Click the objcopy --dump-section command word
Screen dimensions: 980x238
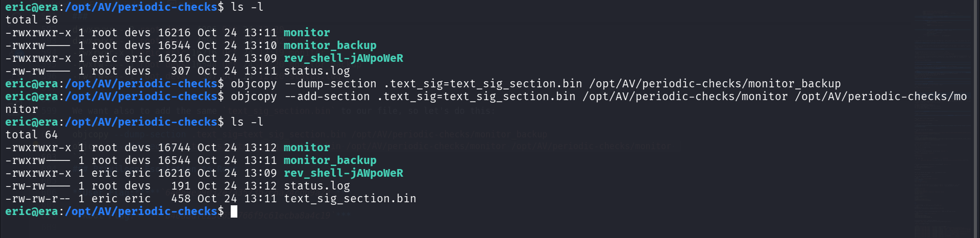(x=254, y=84)
